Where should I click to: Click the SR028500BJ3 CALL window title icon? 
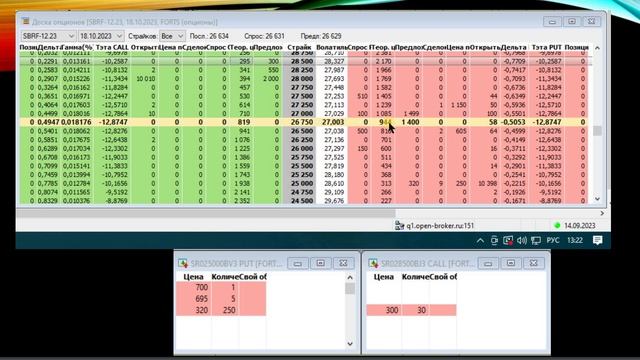[x=373, y=263]
